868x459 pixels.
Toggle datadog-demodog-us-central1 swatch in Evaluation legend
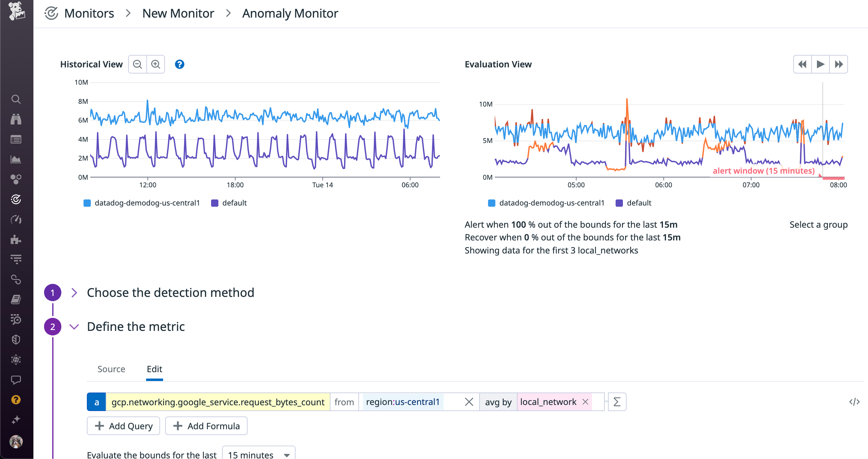point(492,203)
